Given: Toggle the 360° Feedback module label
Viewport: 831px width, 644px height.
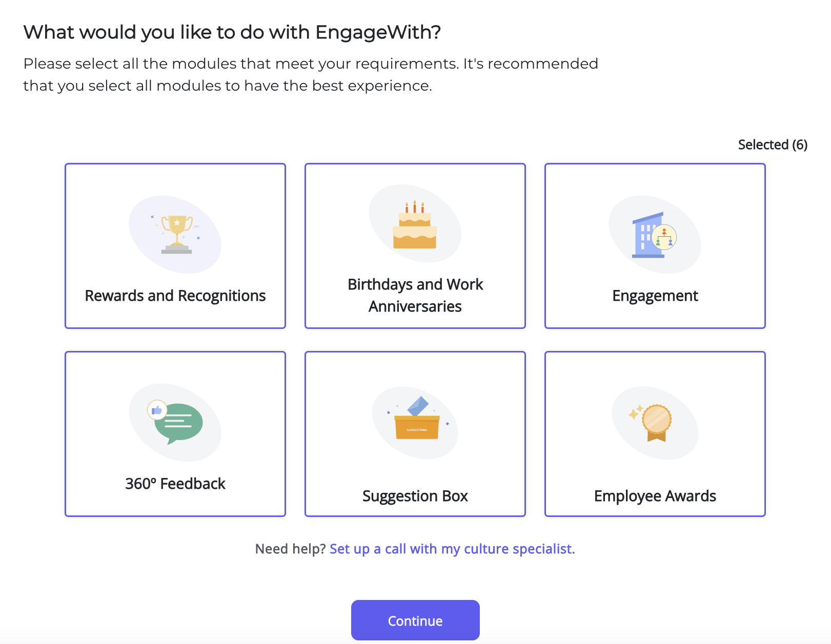Looking at the screenshot, I should (x=175, y=484).
